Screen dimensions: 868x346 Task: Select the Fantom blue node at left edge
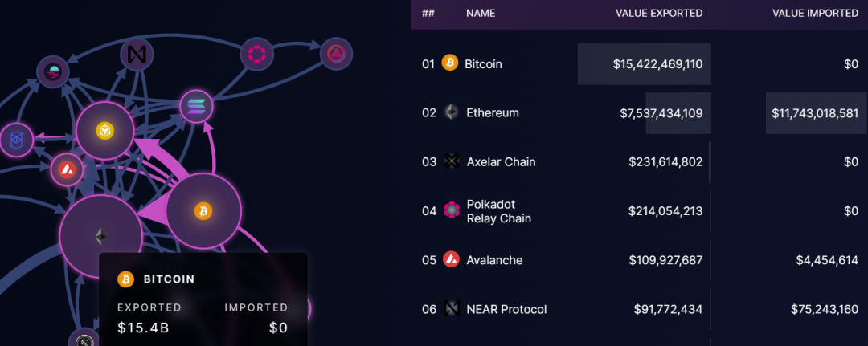[x=17, y=140]
